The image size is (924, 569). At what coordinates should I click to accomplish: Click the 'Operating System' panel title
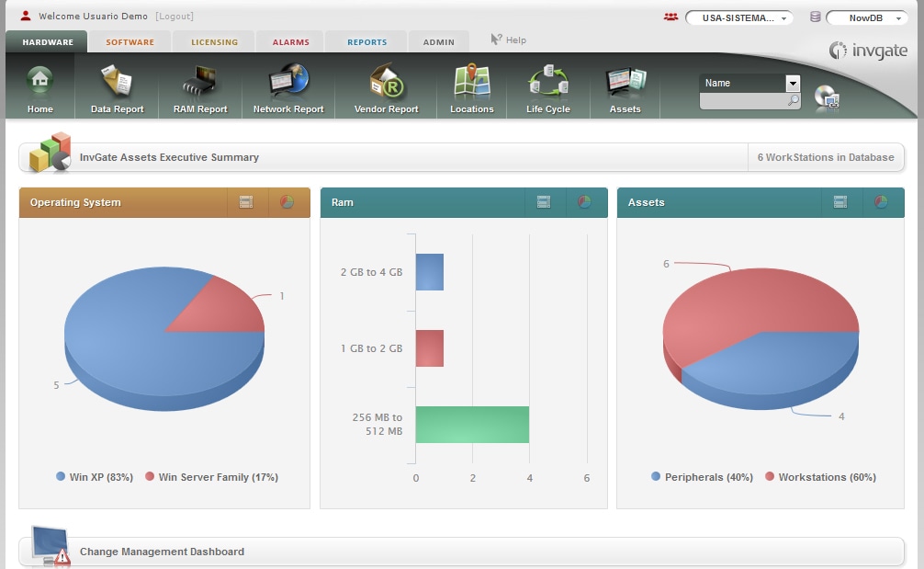(x=75, y=202)
